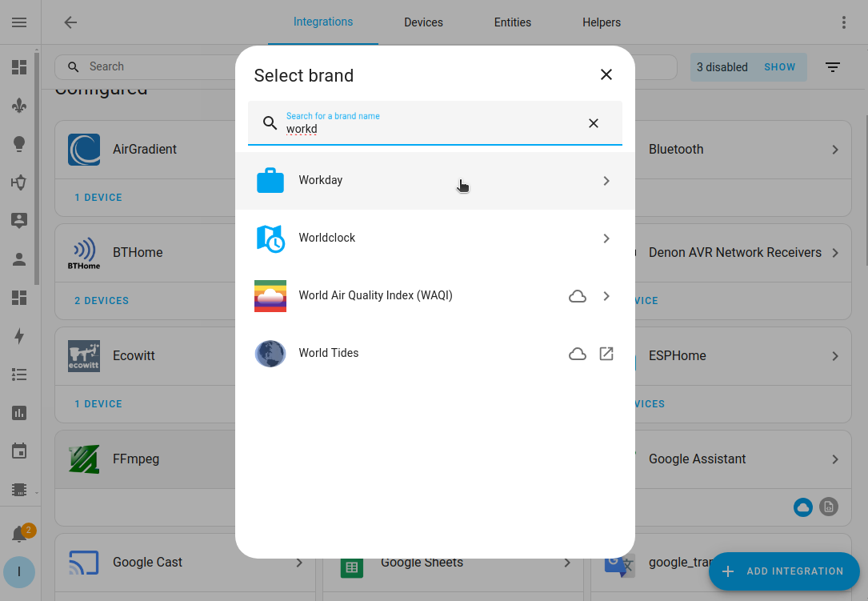Click the energy lightning bolt sidebar icon
The width and height of the screenshot is (868, 601).
pyautogui.click(x=19, y=336)
